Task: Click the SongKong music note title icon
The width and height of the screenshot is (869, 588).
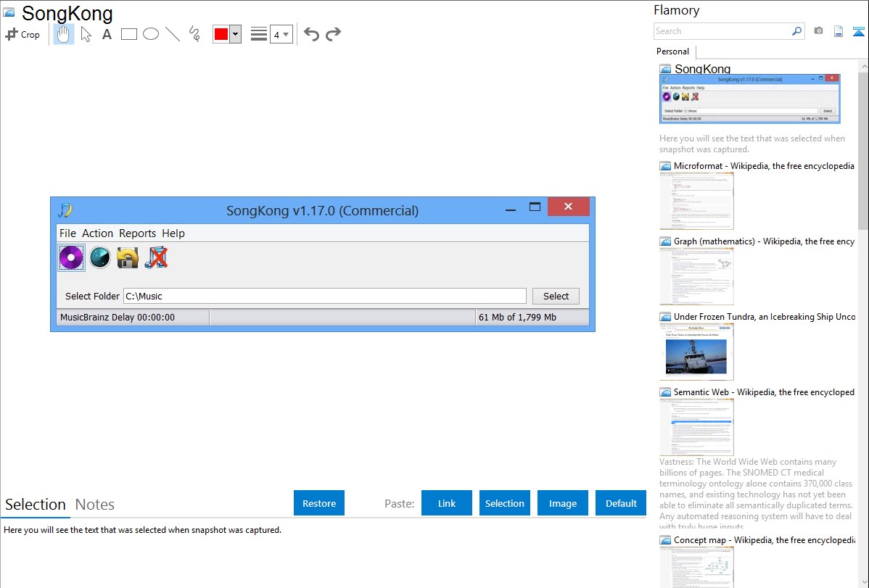Action: (65, 210)
